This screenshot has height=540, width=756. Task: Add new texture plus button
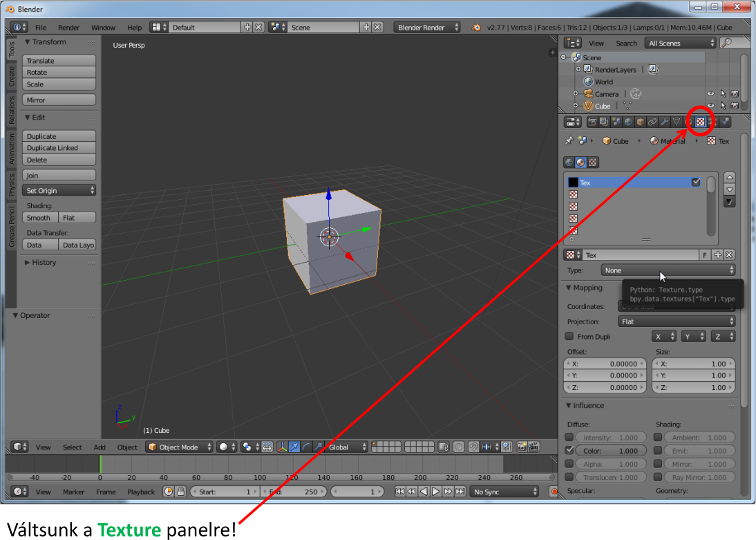pos(718,255)
